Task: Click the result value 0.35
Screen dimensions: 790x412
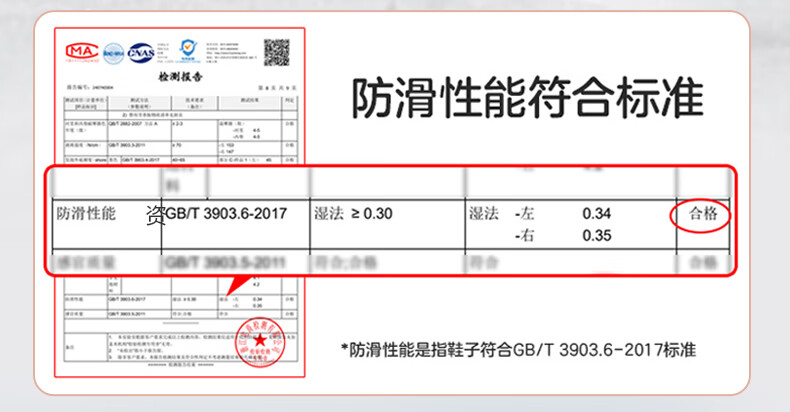Action: point(597,235)
